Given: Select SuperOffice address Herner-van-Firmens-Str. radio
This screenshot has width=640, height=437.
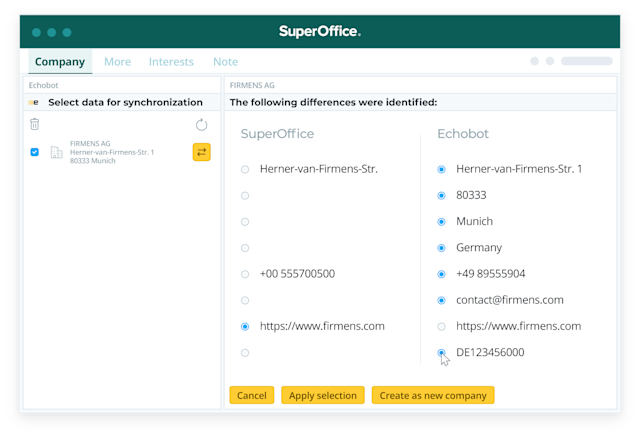Looking at the screenshot, I should coord(245,169).
